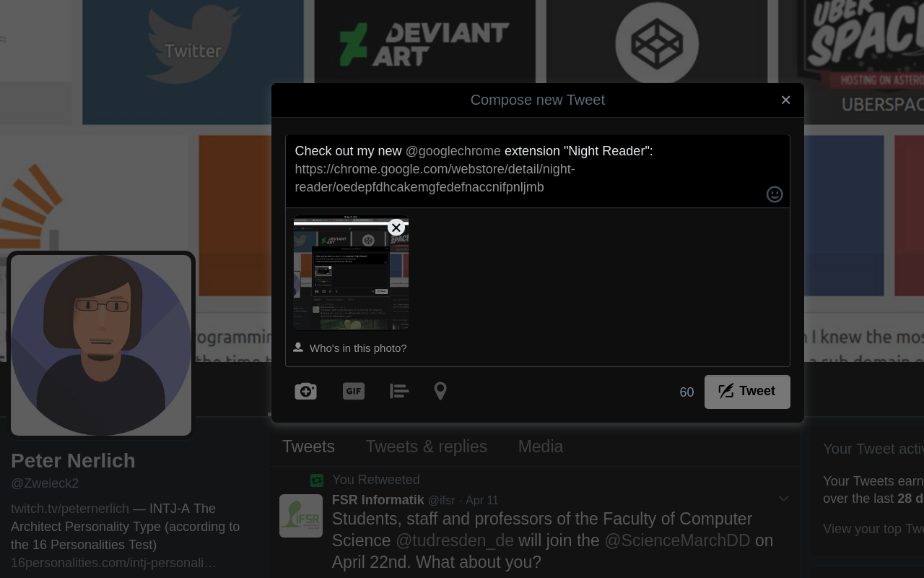
Task: Add a photo with the camera icon
Action: tap(305, 391)
